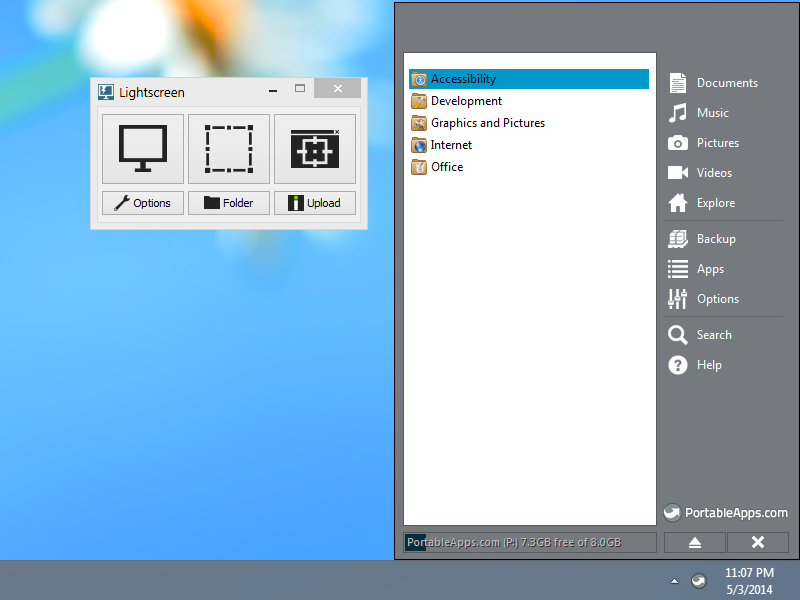The height and width of the screenshot is (600, 800).
Task: Click the Search magnifier icon
Action: tap(678, 335)
